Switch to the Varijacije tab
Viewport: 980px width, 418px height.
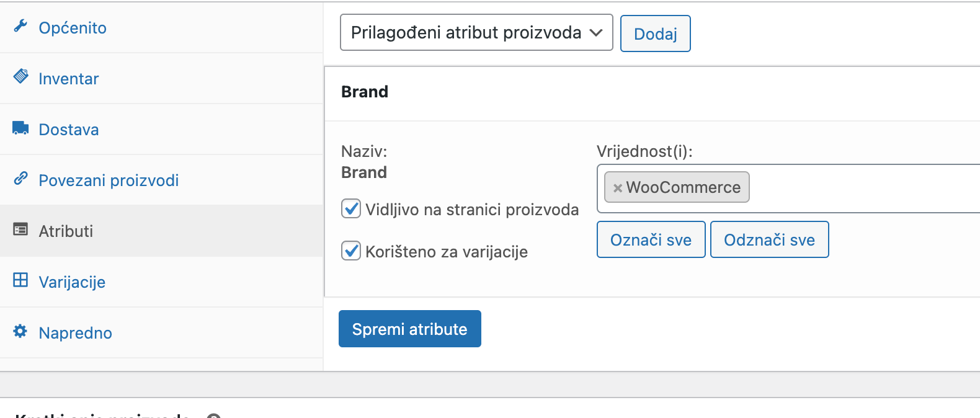(x=161, y=282)
